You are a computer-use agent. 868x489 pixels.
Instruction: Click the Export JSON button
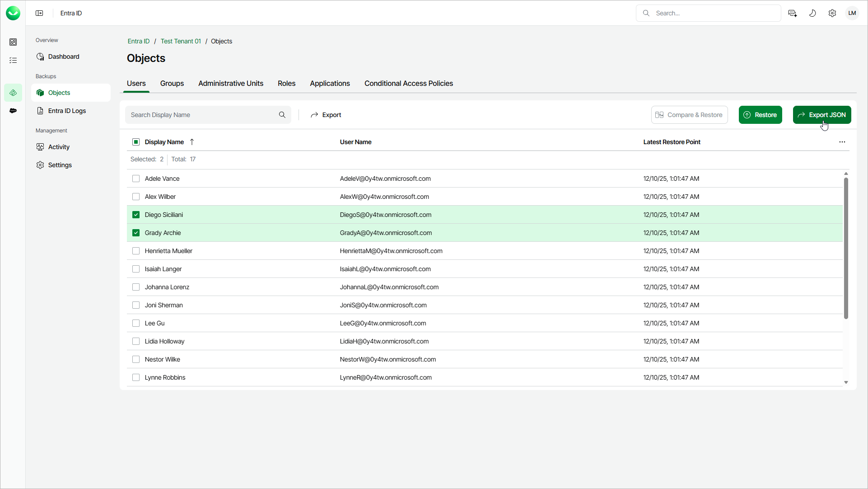822,115
